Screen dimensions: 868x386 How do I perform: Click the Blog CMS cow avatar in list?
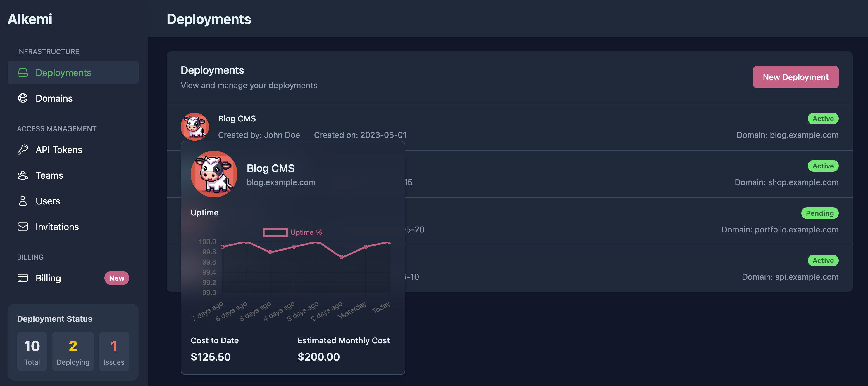pos(194,126)
